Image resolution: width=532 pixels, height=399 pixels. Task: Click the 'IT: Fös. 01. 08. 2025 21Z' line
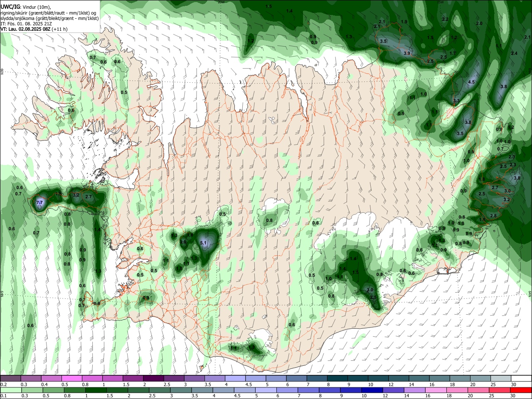click(26, 24)
